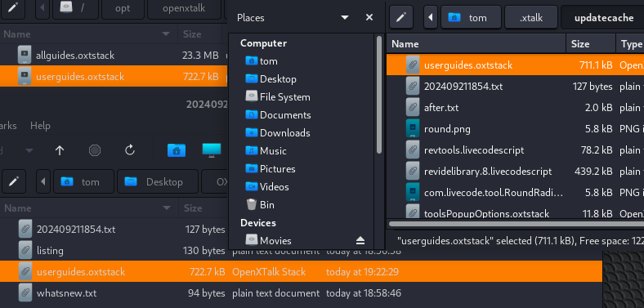
Task: Sort by Name in updatecache window
Action: click(476, 44)
